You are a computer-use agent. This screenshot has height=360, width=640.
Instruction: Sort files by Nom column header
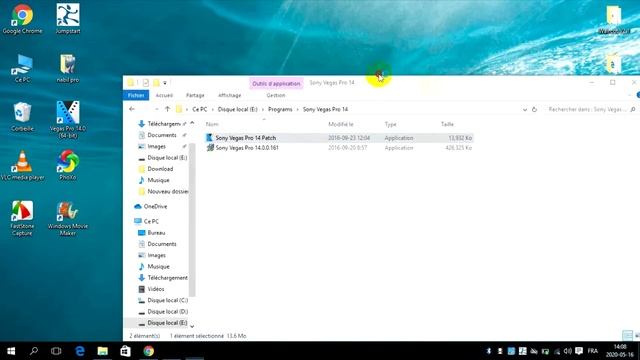click(212, 124)
